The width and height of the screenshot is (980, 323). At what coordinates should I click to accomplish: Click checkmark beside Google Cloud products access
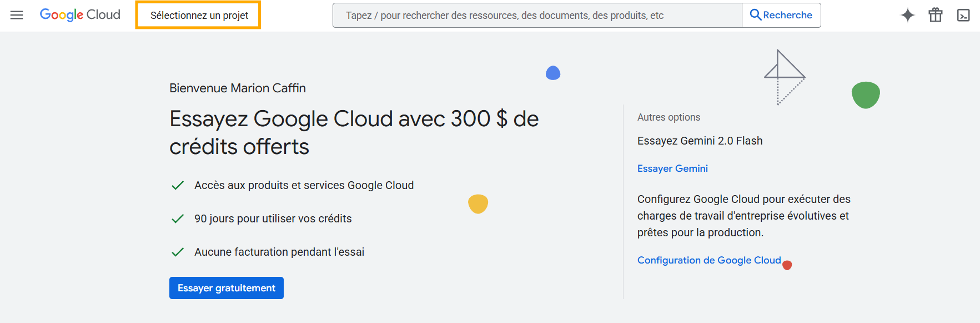tap(178, 185)
